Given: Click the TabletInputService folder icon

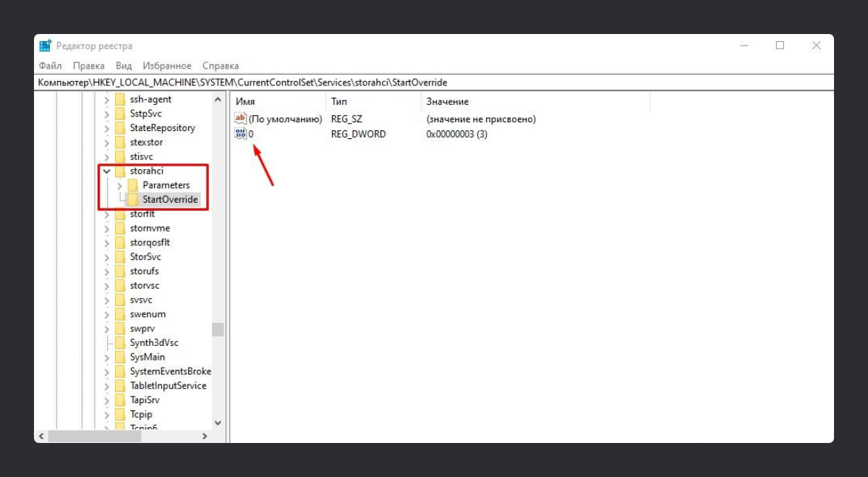Looking at the screenshot, I should pos(120,386).
